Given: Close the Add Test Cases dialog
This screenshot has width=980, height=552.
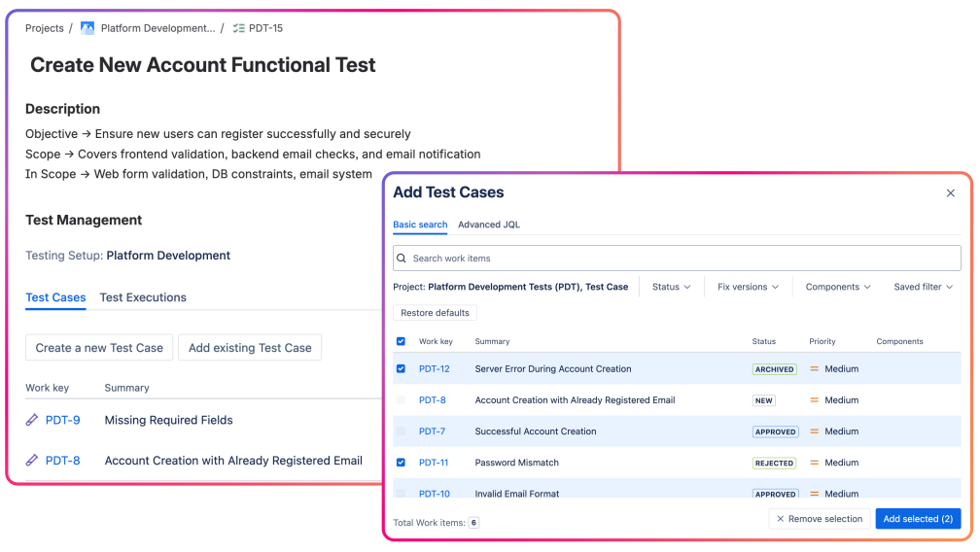Looking at the screenshot, I should coord(951,193).
